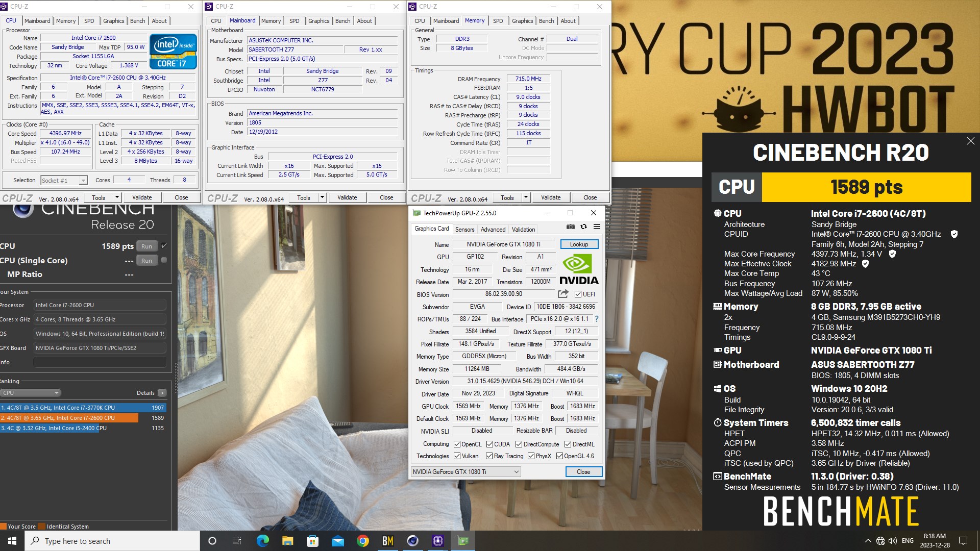The height and width of the screenshot is (551, 980).
Task: Open Graphics tab in Memory CPU-Z window
Action: pos(523,21)
